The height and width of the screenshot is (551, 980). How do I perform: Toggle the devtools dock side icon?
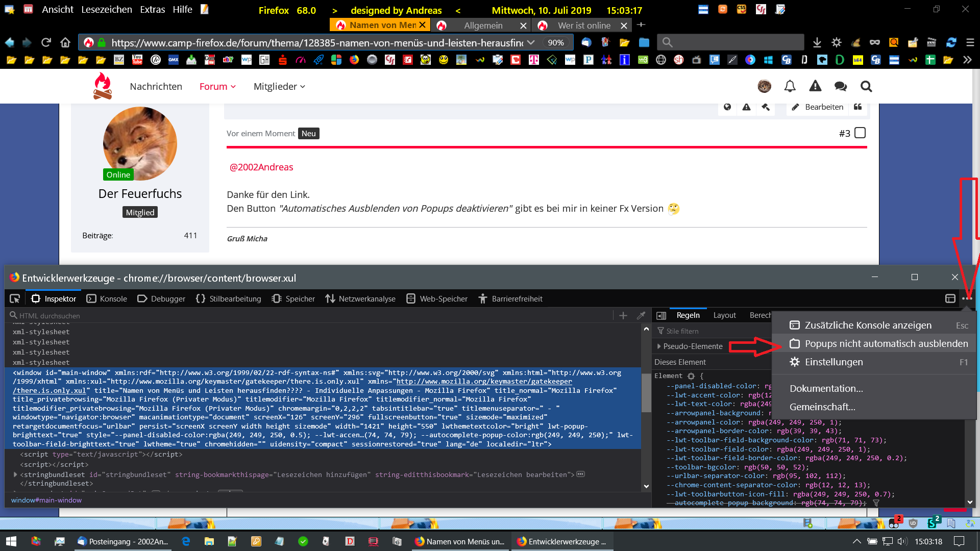[950, 298]
